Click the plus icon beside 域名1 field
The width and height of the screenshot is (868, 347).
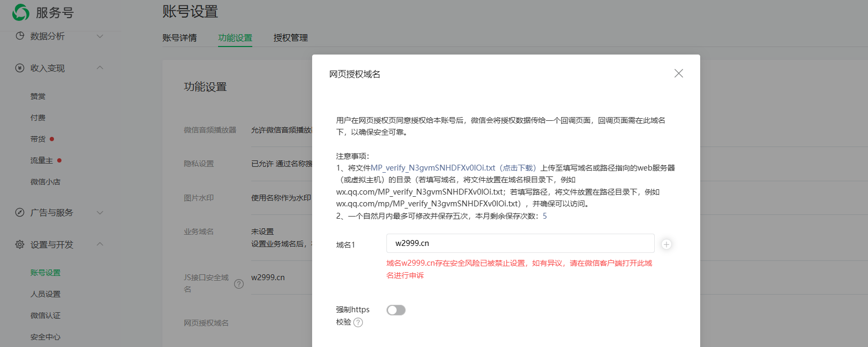tap(666, 244)
